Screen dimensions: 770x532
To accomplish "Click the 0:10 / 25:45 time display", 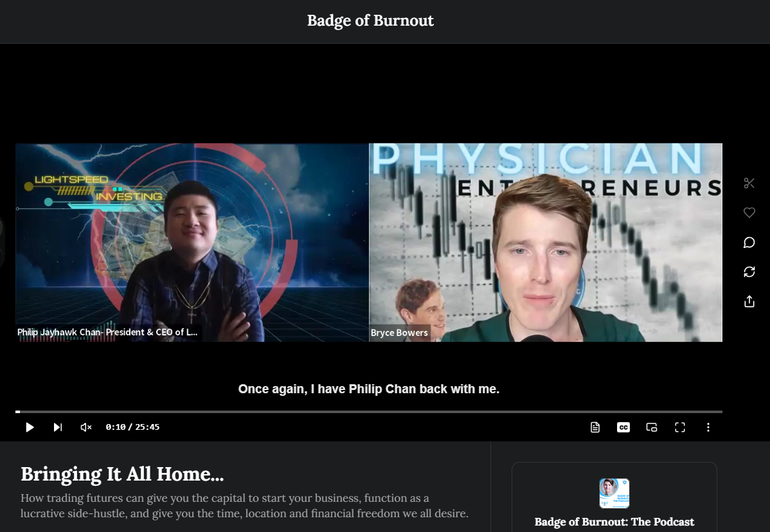I will point(132,427).
